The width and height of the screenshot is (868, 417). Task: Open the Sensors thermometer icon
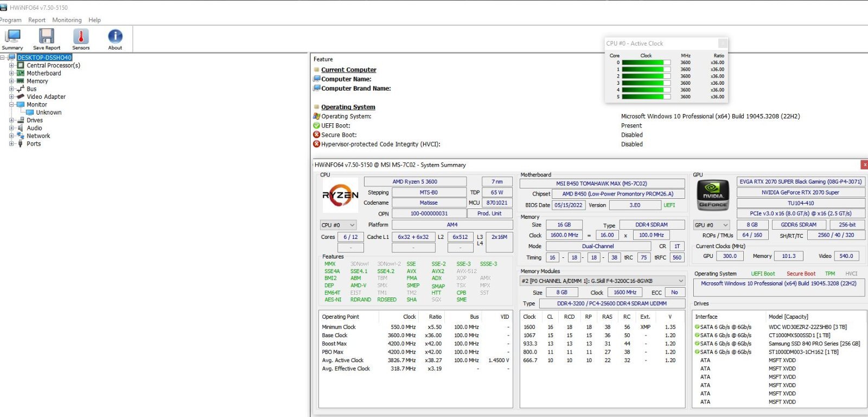[81, 36]
